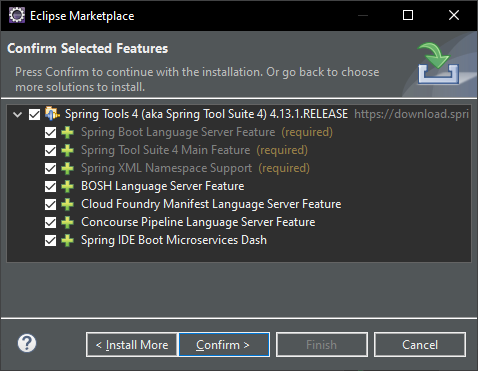The width and height of the screenshot is (478, 371).
Task: Toggle Spring Tool Suite 4 Main Feature checkbox
Action: tap(50, 150)
